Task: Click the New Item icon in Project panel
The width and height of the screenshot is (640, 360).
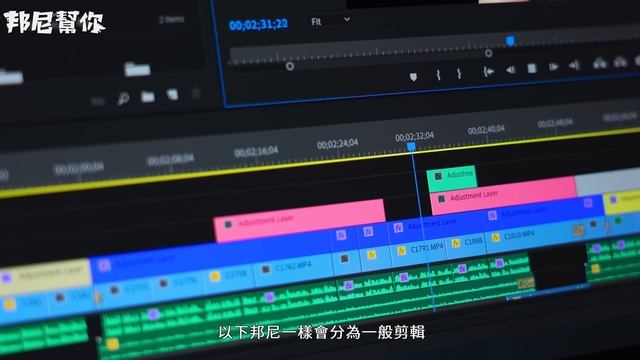Action: click(x=173, y=95)
